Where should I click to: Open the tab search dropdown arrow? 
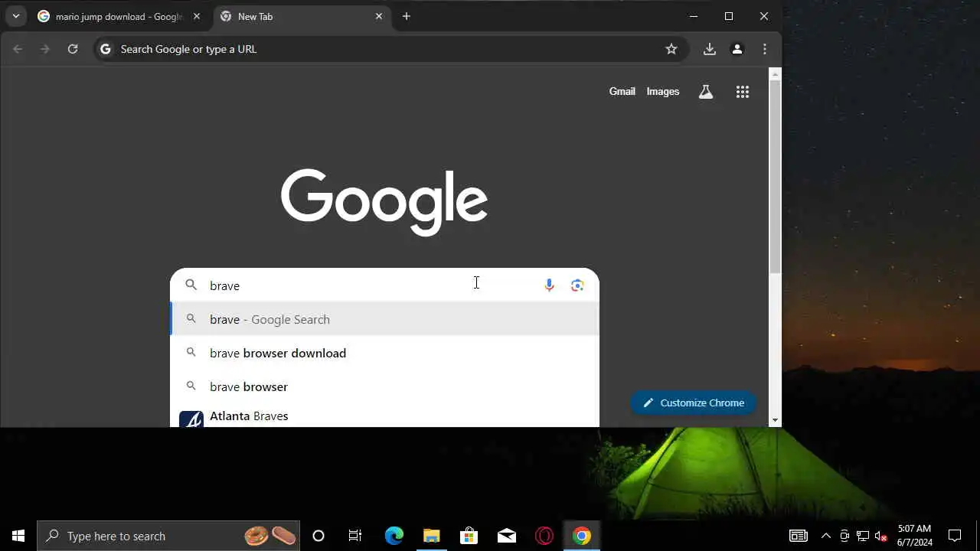16,16
